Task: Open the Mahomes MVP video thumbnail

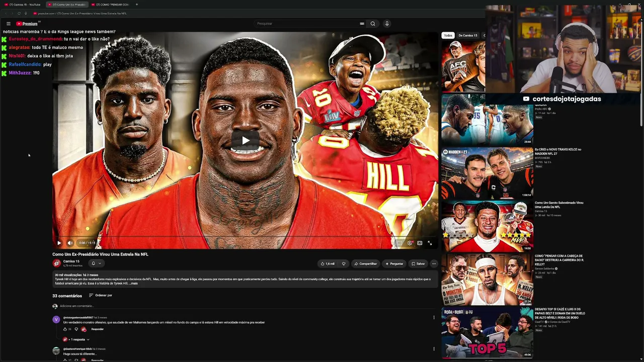Action: click(487, 226)
